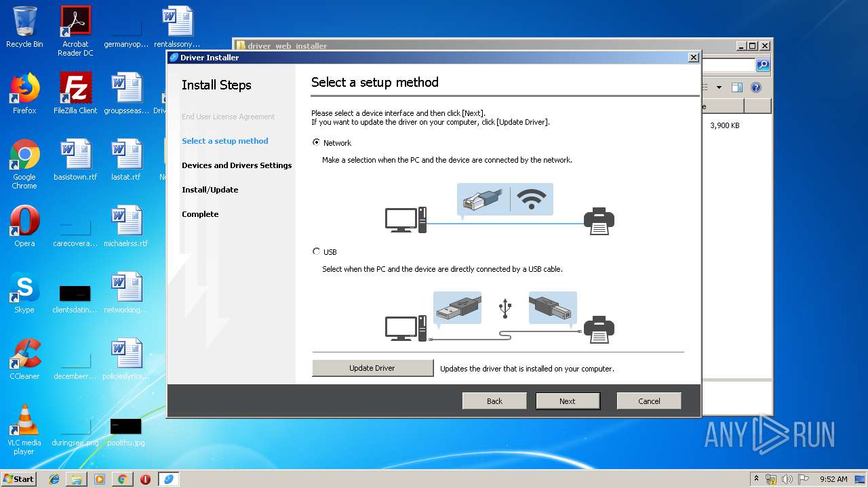The image size is (868, 488).
Task: Maximize the driver_web_installer Explorer window
Action: tap(752, 46)
